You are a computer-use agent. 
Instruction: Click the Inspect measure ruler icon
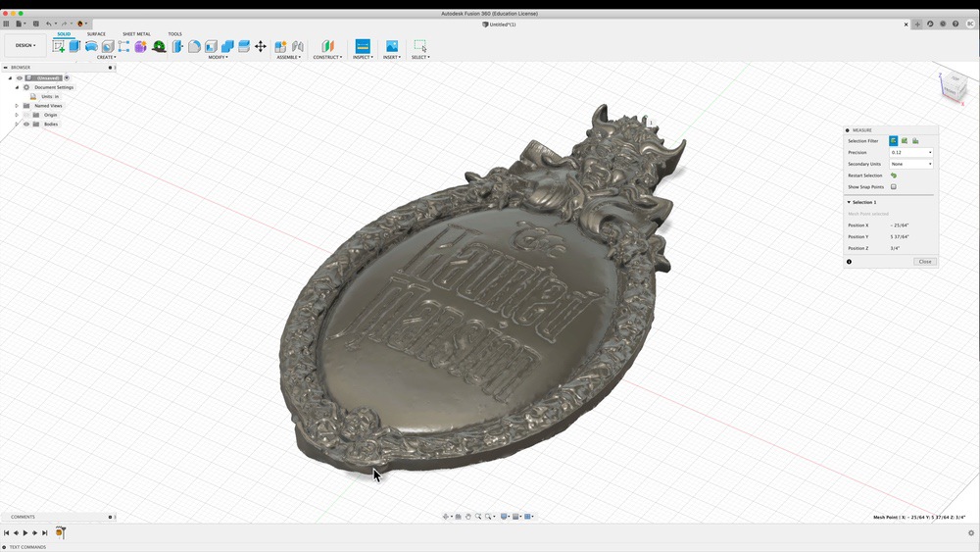point(363,46)
